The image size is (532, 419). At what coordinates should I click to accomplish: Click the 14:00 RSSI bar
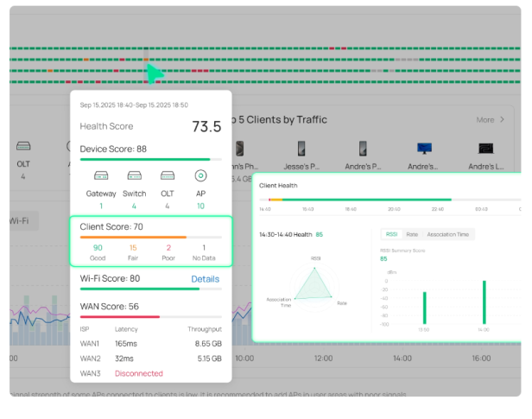tap(484, 302)
